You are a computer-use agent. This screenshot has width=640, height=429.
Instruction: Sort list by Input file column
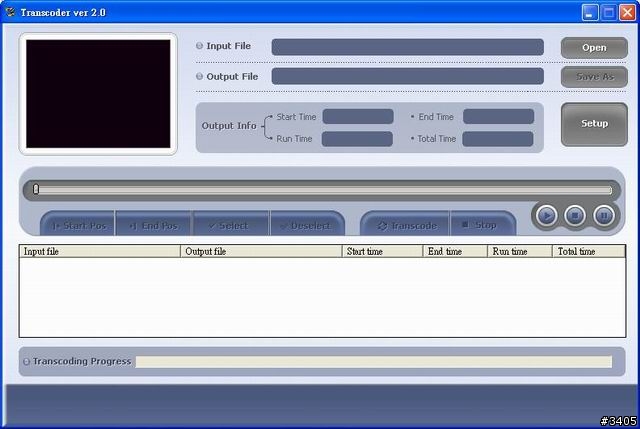click(x=100, y=251)
